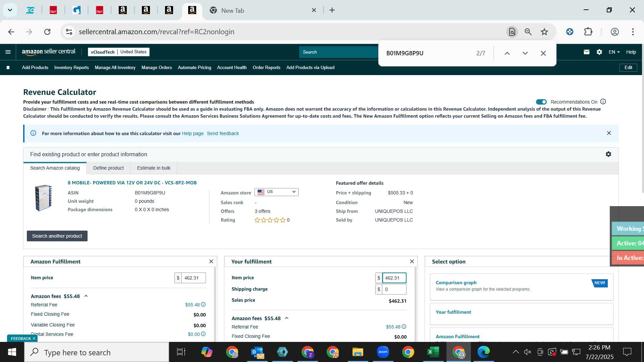View site information icon in address bar
Viewport: 644px width, 362px height.
[69, 32]
